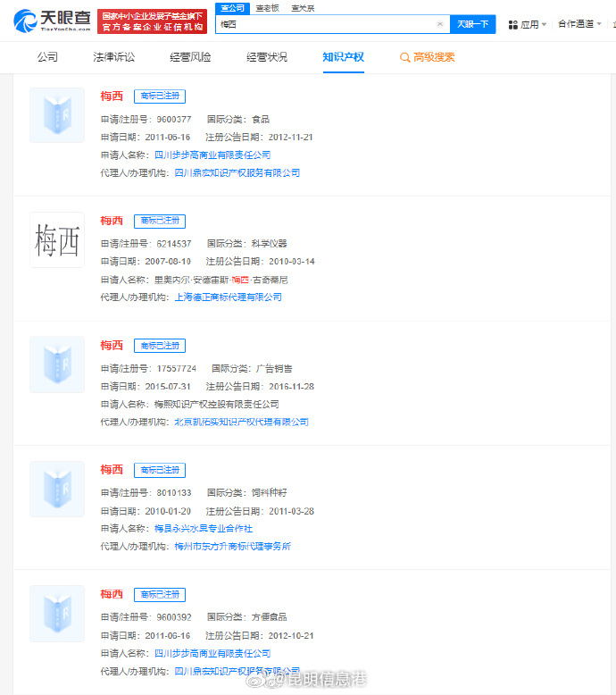Open applicant 梅县永兴水果专业合作社

click(x=204, y=528)
